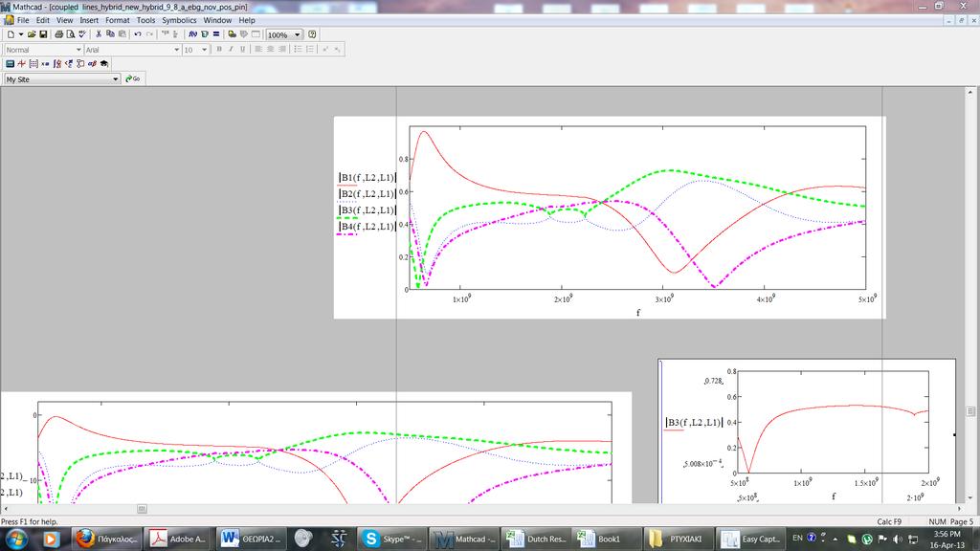980x551 pixels.
Task: Open the Boolean toolbar palette
Action: click(69, 64)
